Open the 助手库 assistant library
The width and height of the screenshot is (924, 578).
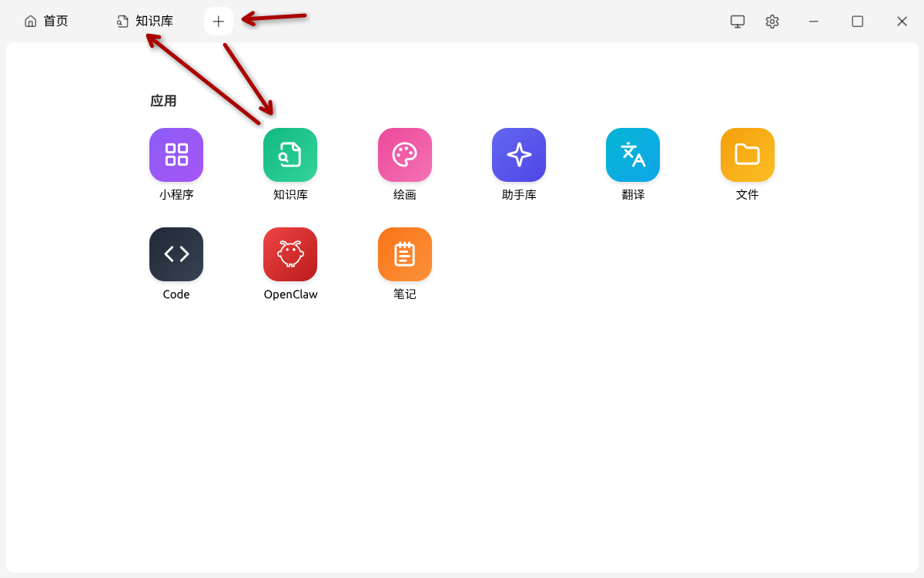518,154
